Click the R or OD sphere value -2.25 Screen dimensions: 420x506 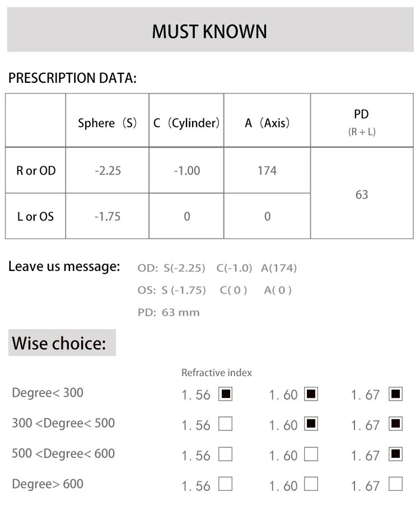point(107,171)
